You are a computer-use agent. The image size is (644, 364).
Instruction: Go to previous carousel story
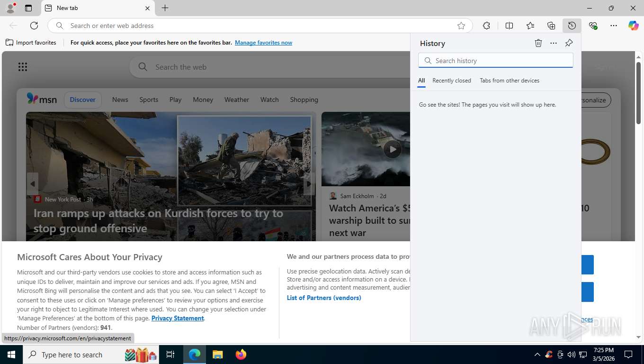tap(33, 184)
